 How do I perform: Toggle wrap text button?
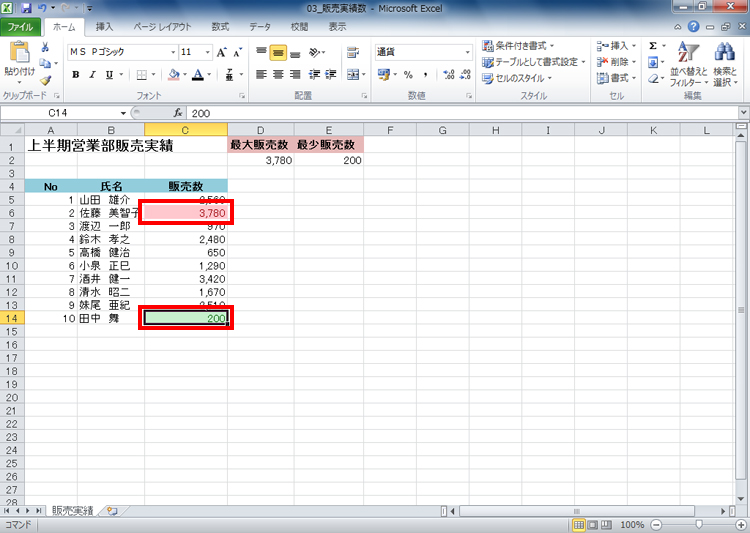353,52
